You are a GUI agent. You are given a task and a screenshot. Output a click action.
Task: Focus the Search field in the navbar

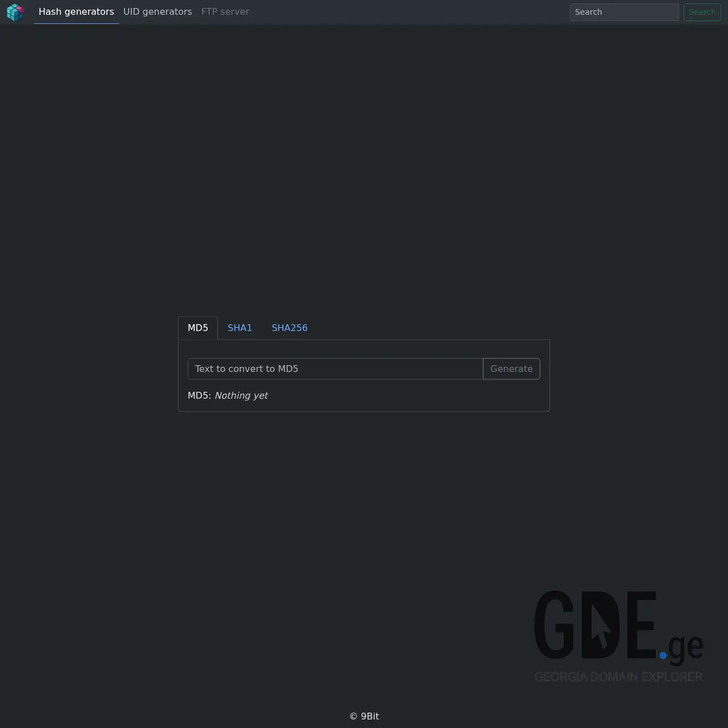(x=624, y=12)
